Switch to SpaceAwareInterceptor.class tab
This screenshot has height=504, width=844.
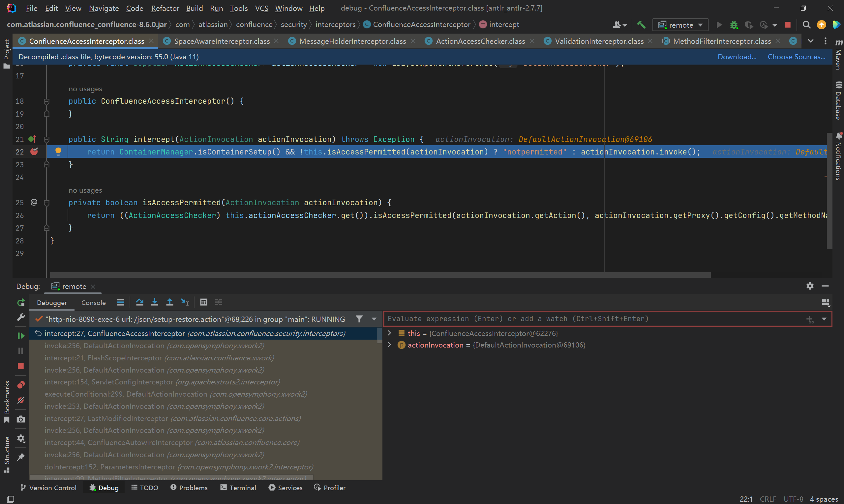click(x=222, y=41)
